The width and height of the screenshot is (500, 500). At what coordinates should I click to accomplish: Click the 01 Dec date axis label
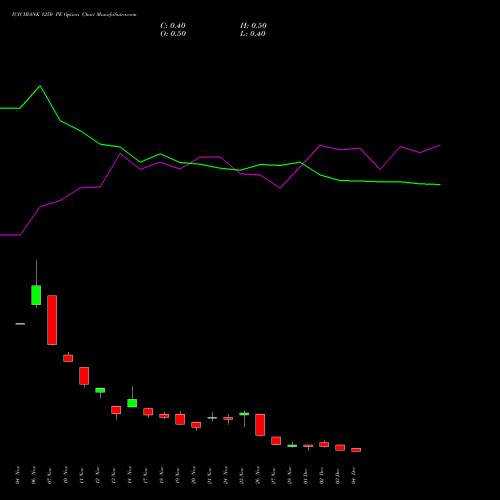(x=306, y=476)
